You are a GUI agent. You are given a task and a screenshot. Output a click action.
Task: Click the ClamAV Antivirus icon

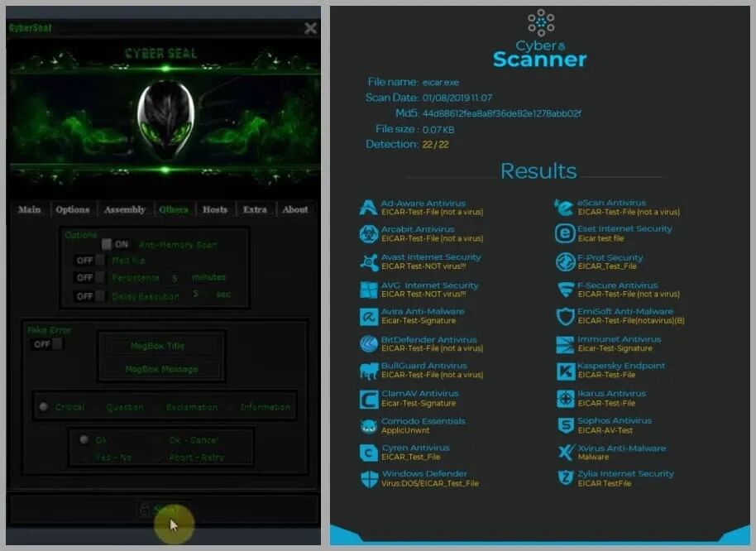(369, 400)
